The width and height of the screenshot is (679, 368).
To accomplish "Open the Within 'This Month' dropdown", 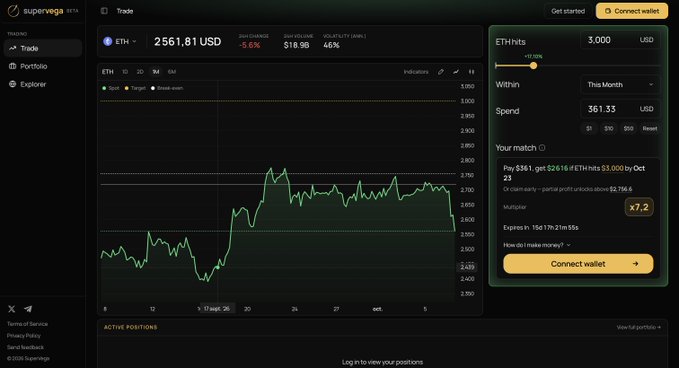I will (x=620, y=84).
